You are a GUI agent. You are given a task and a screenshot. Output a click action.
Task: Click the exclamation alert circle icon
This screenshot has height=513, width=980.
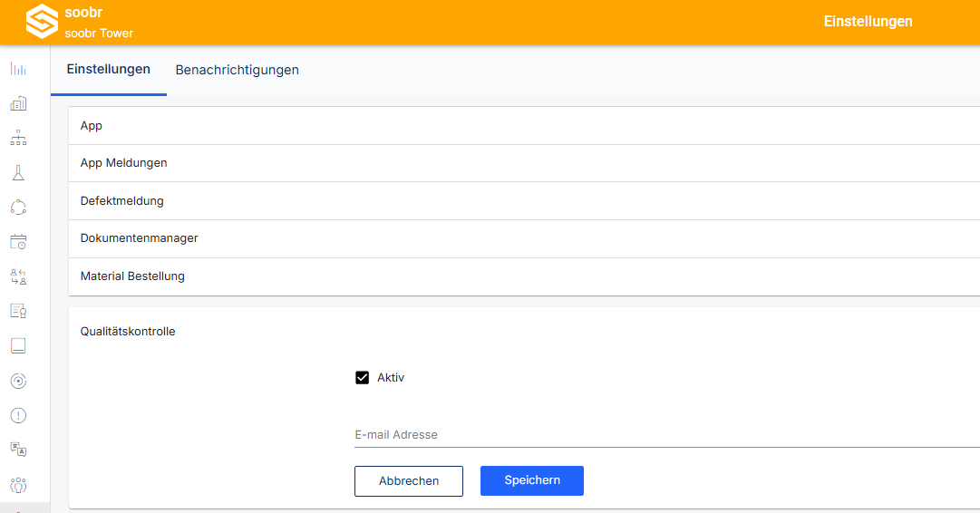(18, 415)
